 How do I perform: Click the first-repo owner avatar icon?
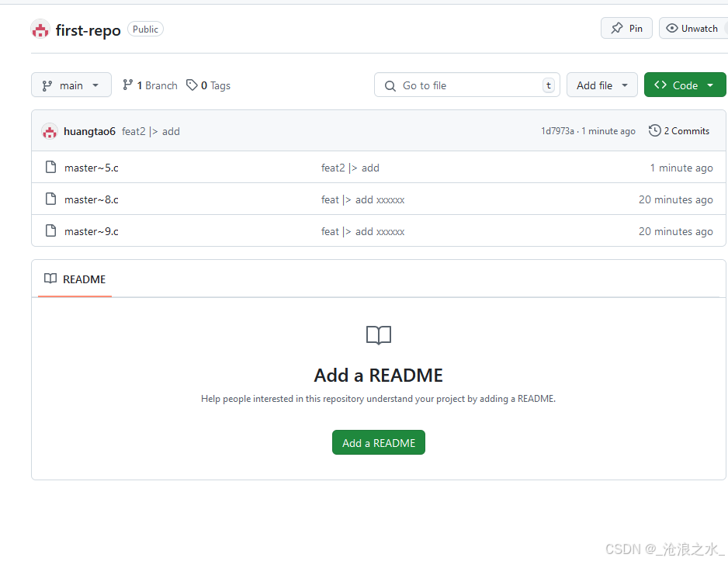point(40,29)
